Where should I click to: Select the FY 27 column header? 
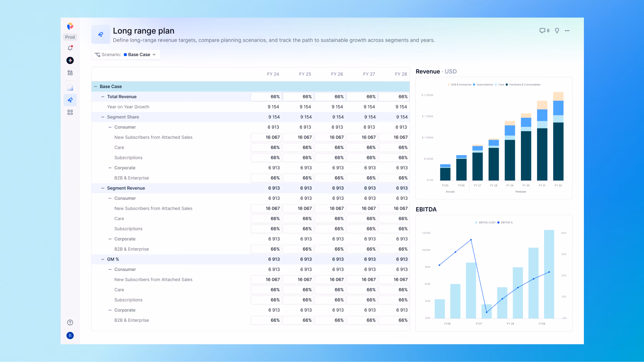click(369, 74)
